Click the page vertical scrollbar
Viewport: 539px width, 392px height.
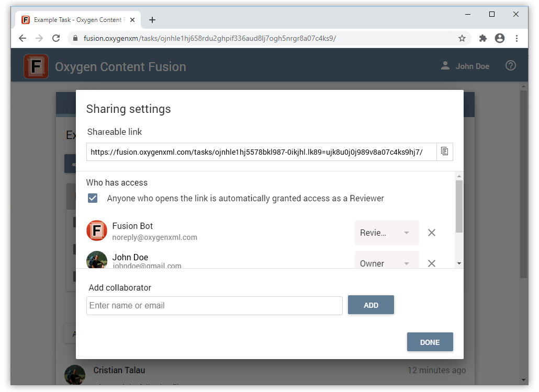[523, 183]
